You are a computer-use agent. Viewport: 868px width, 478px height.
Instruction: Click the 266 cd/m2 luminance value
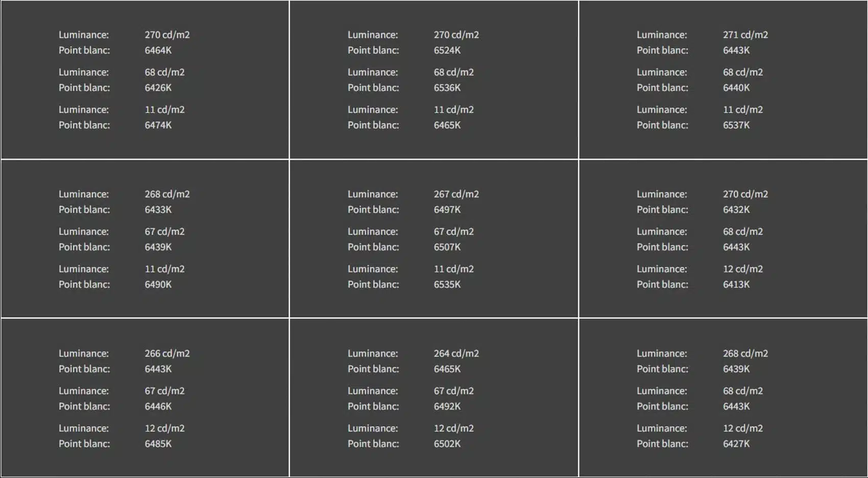(167, 353)
